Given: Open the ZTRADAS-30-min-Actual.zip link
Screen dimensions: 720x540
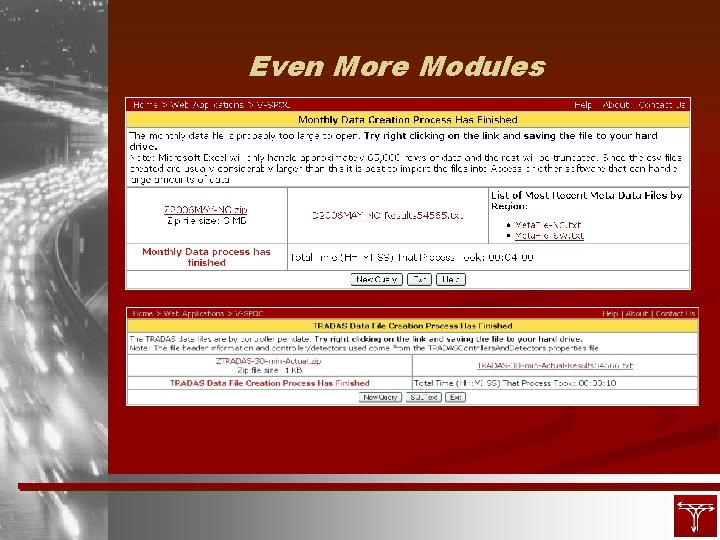Looking at the screenshot, I should tap(269, 361).
